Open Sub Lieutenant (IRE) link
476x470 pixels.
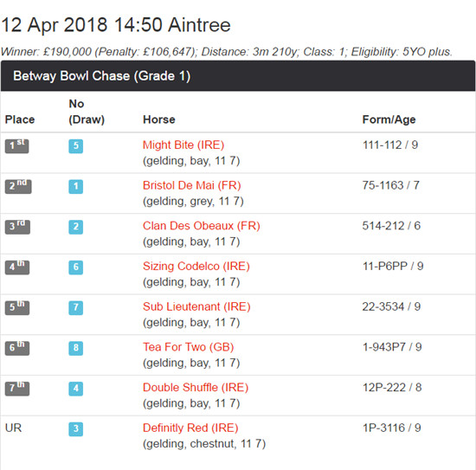pyautogui.click(x=196, y=306)
